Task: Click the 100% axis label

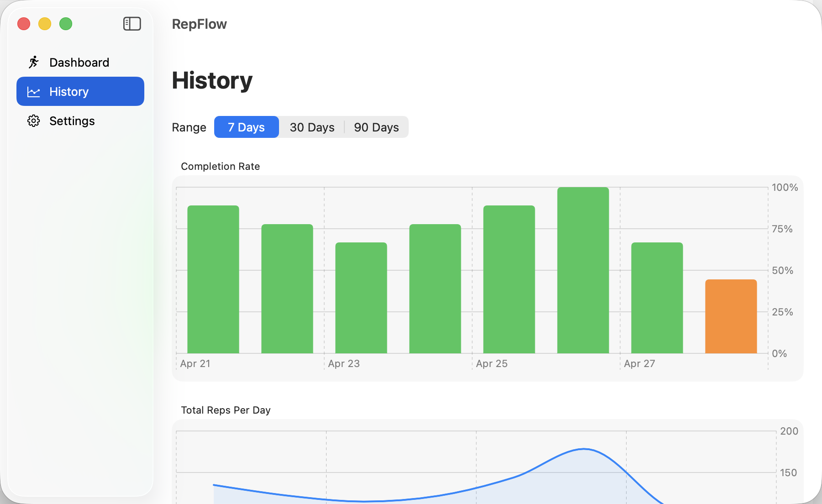Action: [785, 187]
